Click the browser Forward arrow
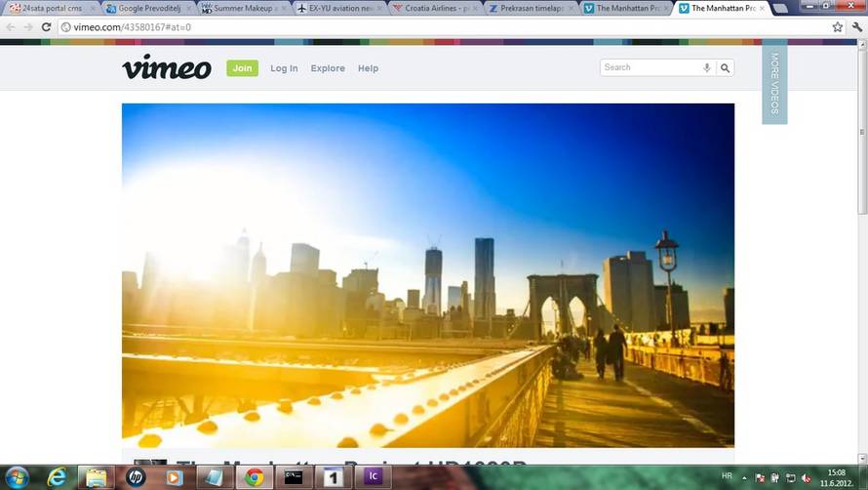Viewport: 868px width, 490px height. (x=28, y=27)
